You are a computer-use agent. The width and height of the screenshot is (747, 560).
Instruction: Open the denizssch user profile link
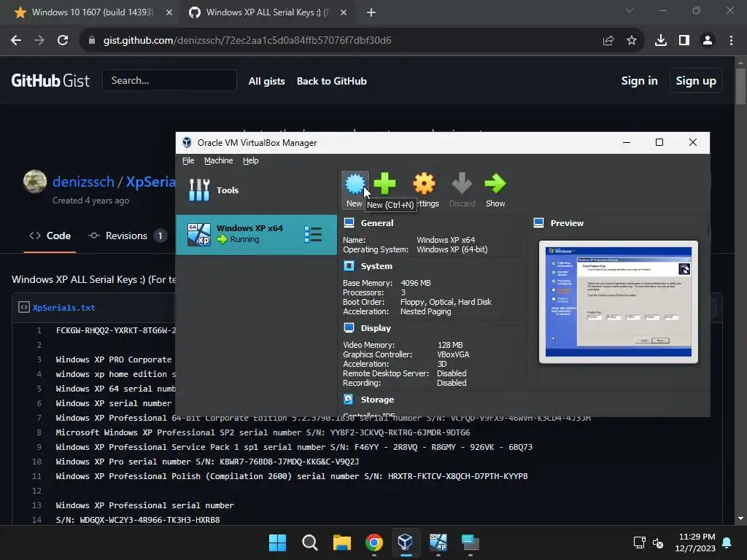click(x=83, y=182)
